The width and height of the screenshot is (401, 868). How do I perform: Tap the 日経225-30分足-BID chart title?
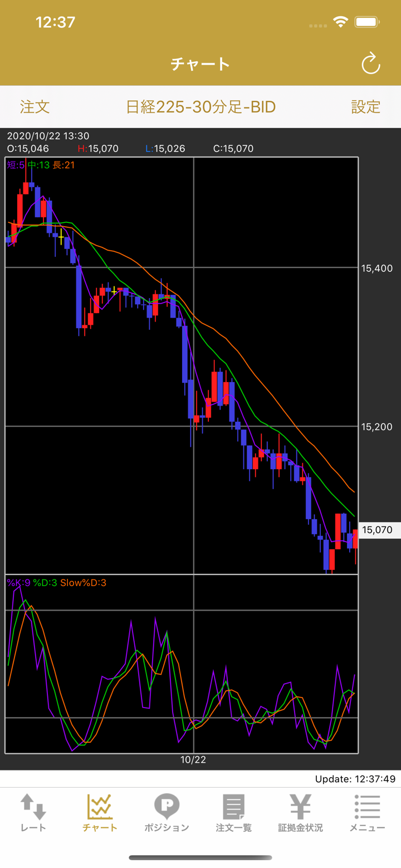[x=200, y=107]
